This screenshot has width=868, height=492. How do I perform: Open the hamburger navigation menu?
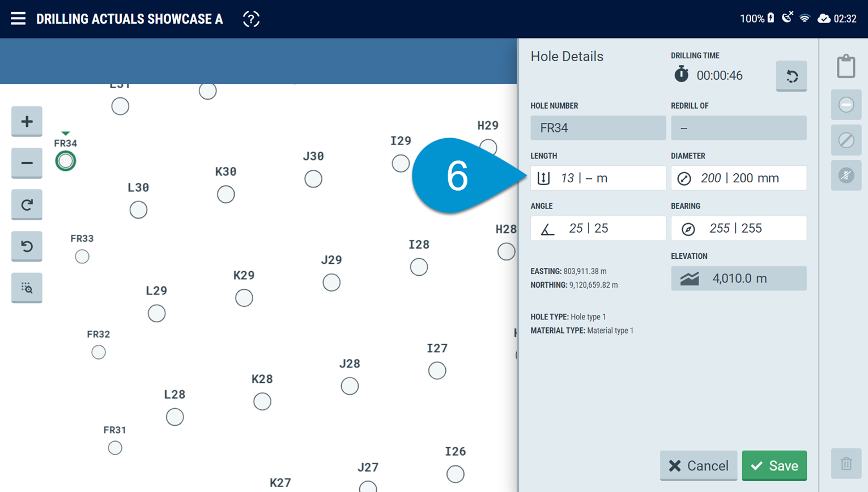(18, 18)
